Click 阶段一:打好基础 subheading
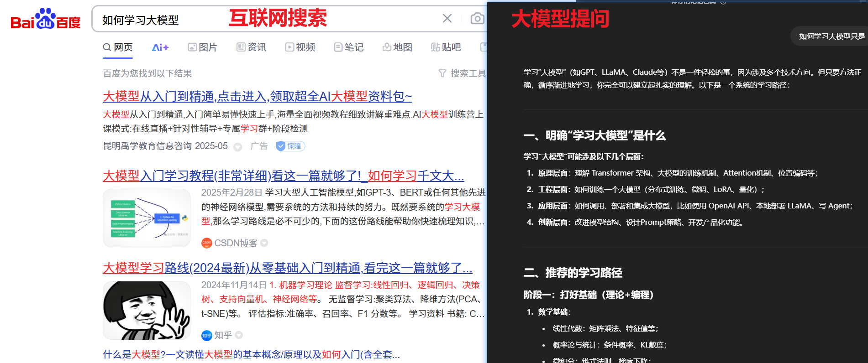 [589, 295]
